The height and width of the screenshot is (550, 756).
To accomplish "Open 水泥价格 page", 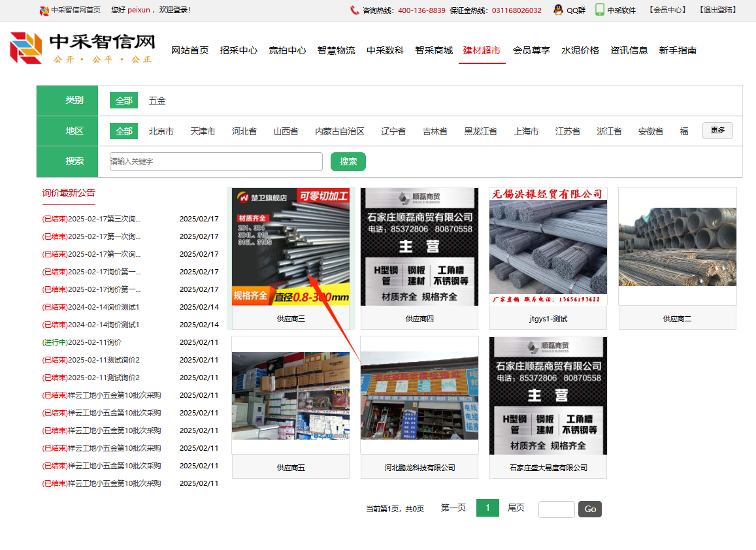I will [580, 50].
